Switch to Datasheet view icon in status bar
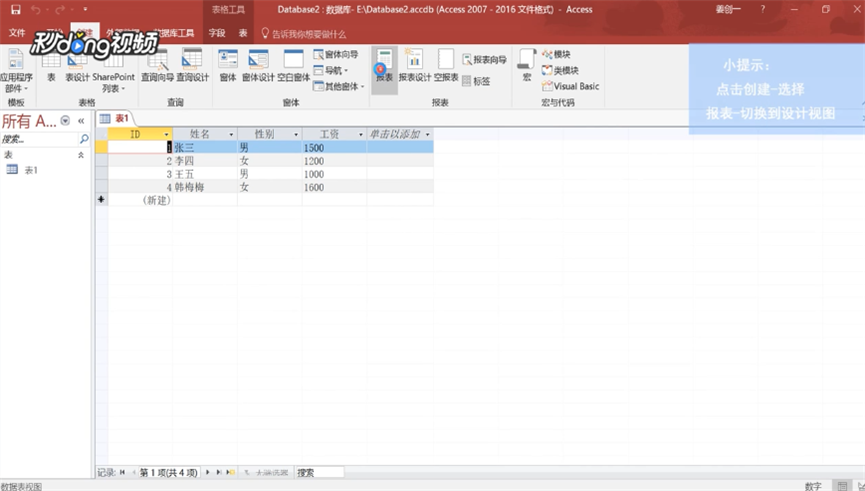Viewport: 865px width, 491px height. coord(842,485)
